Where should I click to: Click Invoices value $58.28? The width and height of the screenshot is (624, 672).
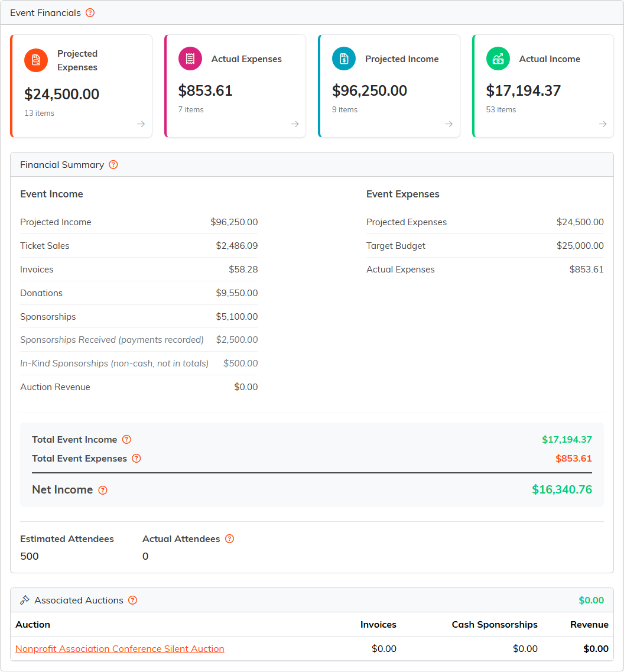point(243,270)
